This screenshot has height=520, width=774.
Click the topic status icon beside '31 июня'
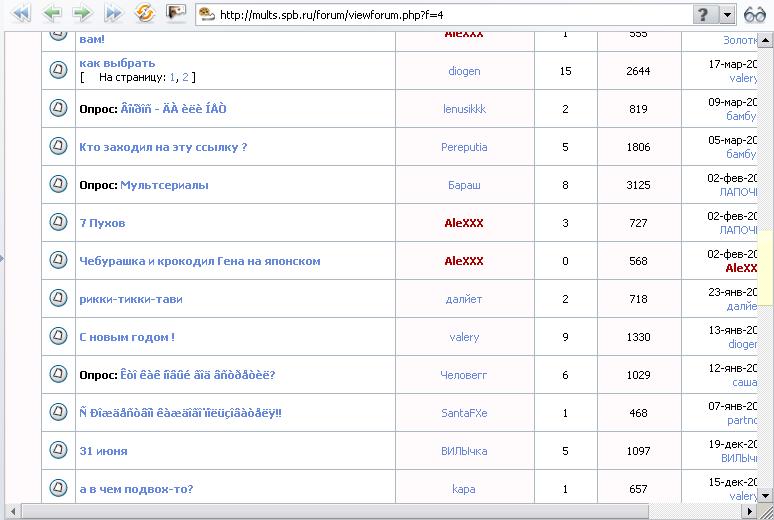[x=58, y=451]
